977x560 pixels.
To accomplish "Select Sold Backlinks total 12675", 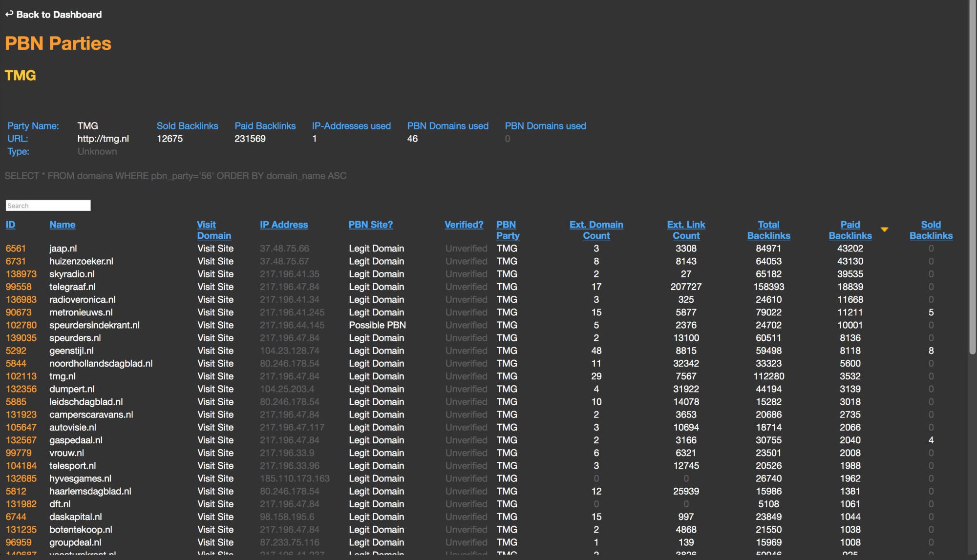I will [x=170, y=139].
